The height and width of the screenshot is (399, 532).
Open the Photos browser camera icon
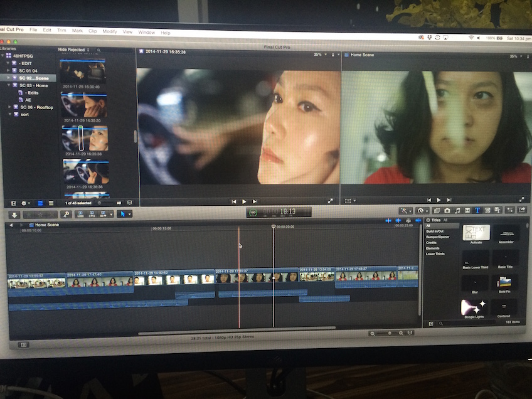[x=446, y=210]
